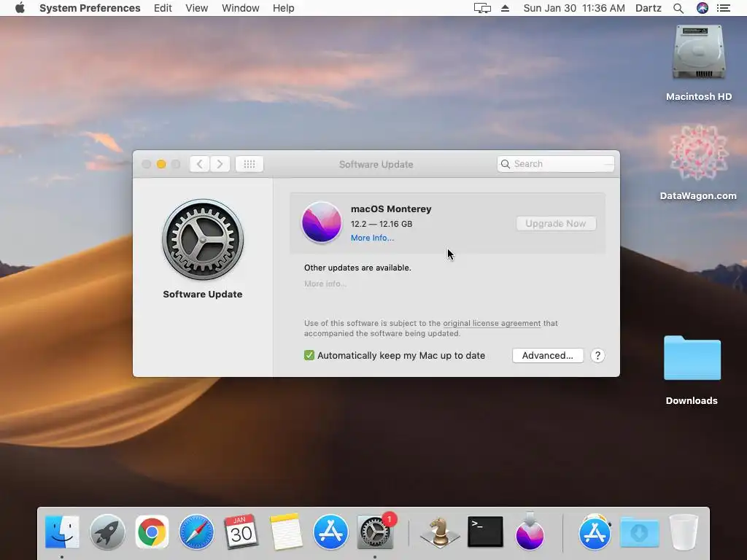The image size is (747, 560).
Task: Click the large Software Update gear icon
Action: (x=203, y=239)
